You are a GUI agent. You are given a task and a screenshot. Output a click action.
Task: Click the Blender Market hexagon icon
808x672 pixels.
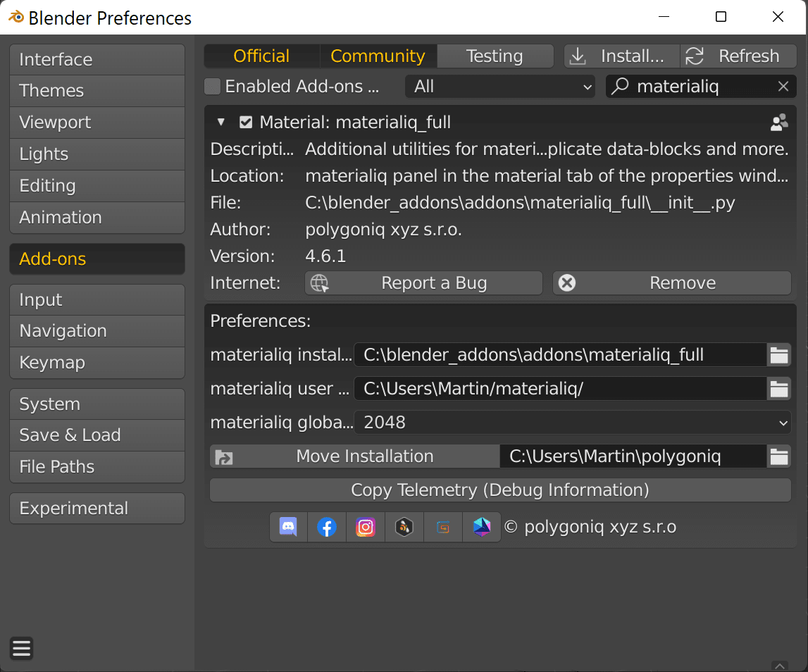tap(404, 527)
